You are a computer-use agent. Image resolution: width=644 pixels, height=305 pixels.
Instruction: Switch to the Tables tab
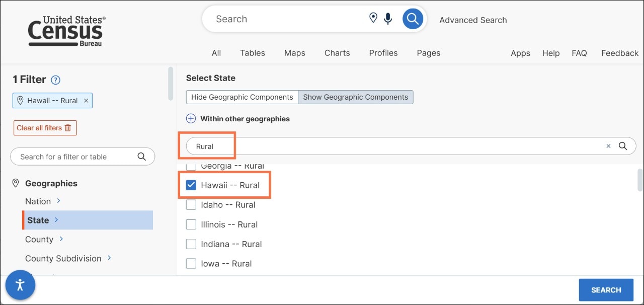(x=253, y=53)
